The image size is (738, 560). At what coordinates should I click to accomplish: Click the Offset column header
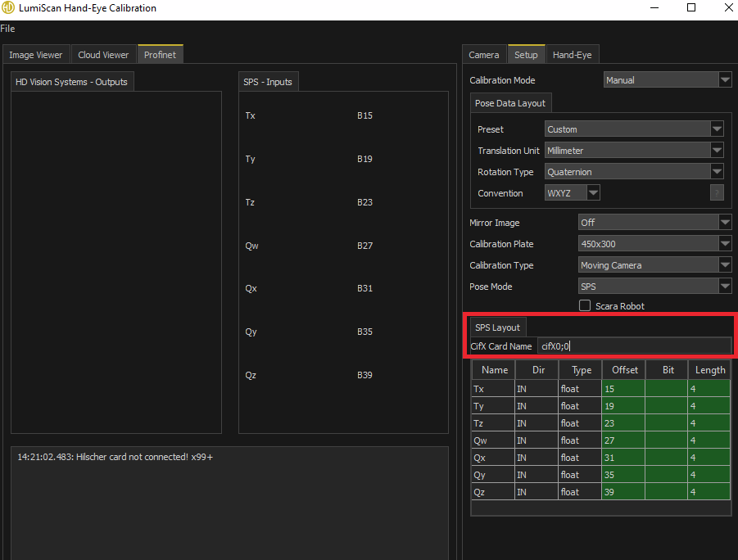(x=624, y=370)
